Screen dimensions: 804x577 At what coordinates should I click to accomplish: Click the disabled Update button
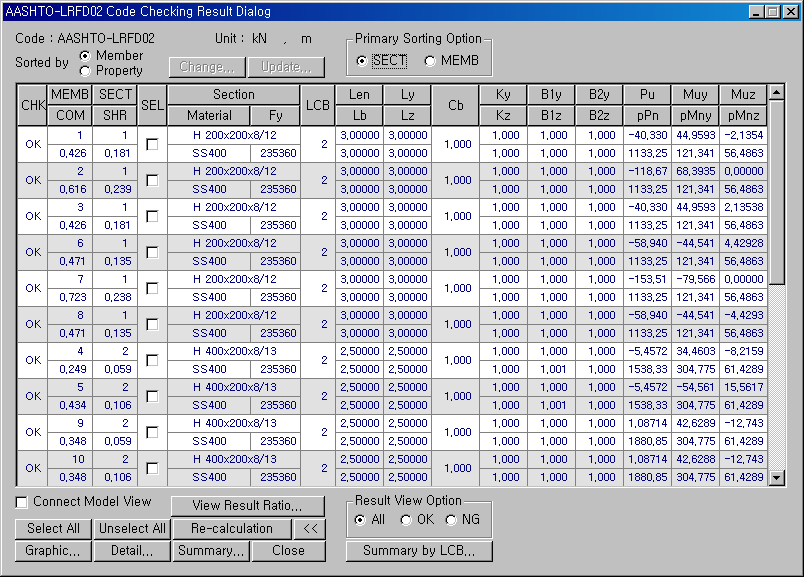pyautogui.click(x=286, y=67)
